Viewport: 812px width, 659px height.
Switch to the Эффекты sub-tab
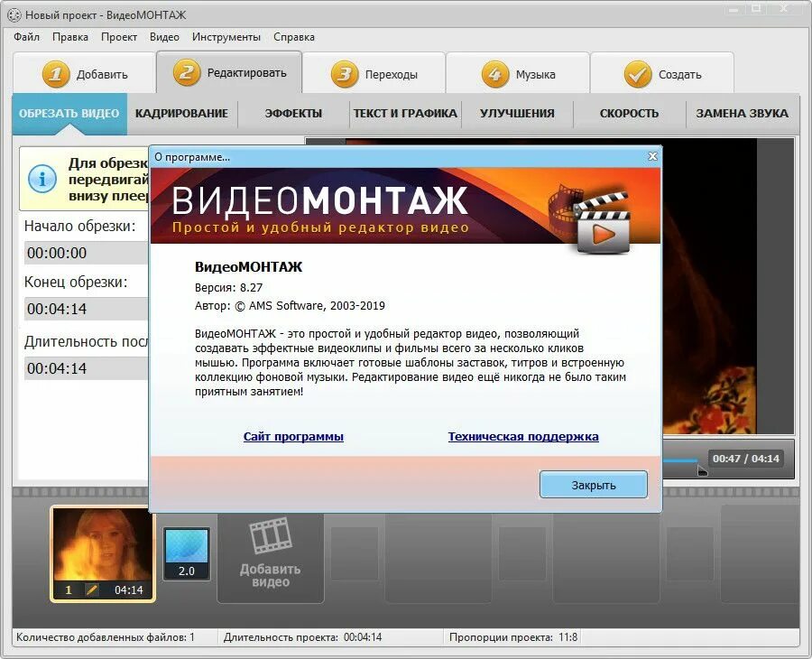click(293, 113)
